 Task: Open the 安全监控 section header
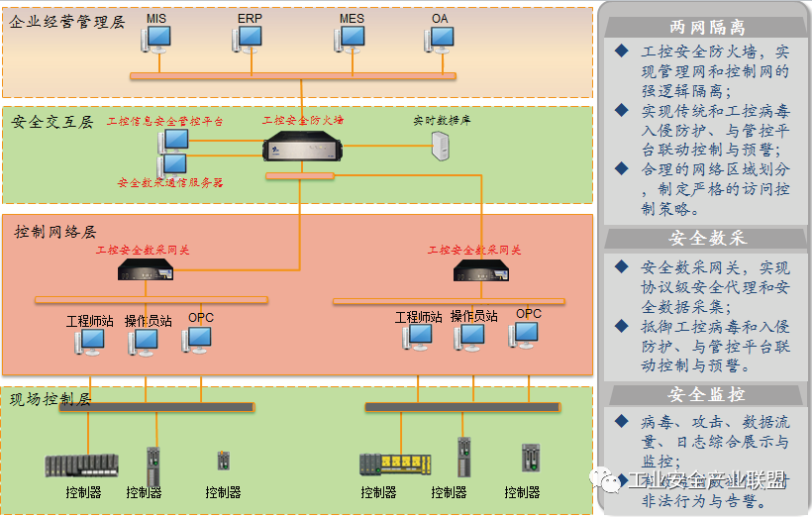(x=707, y=394)
